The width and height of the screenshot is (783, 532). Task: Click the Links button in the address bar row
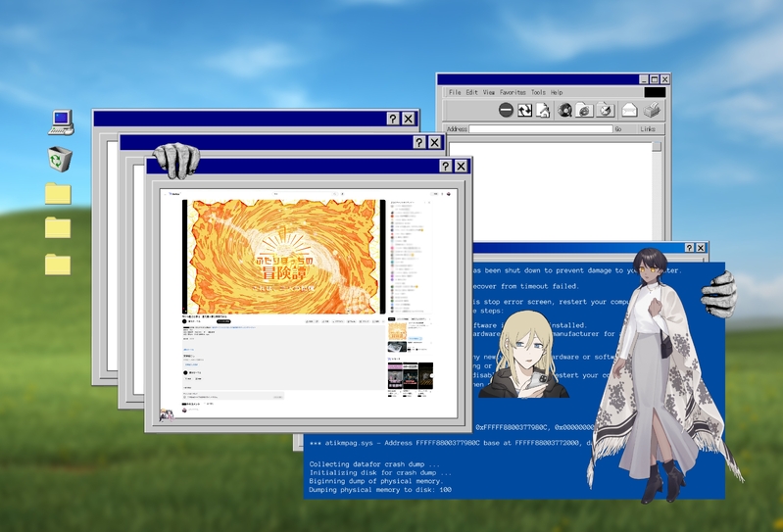pos(648,128)
